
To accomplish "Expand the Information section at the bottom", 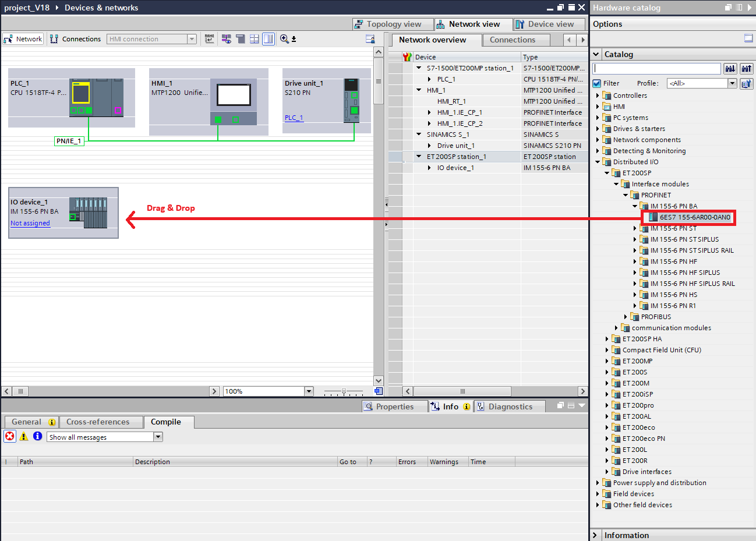I will [595, 535].
